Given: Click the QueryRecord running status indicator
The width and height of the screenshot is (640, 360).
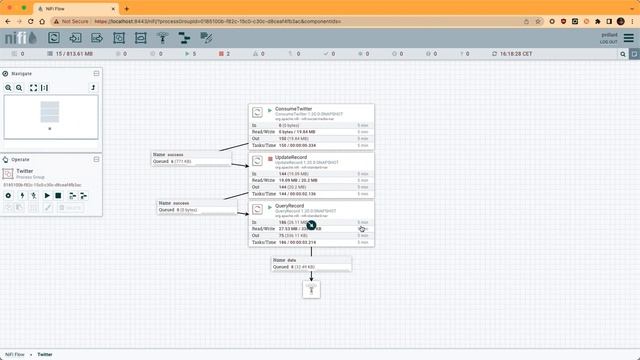Looking at the screenshot, I should point(270,207).
